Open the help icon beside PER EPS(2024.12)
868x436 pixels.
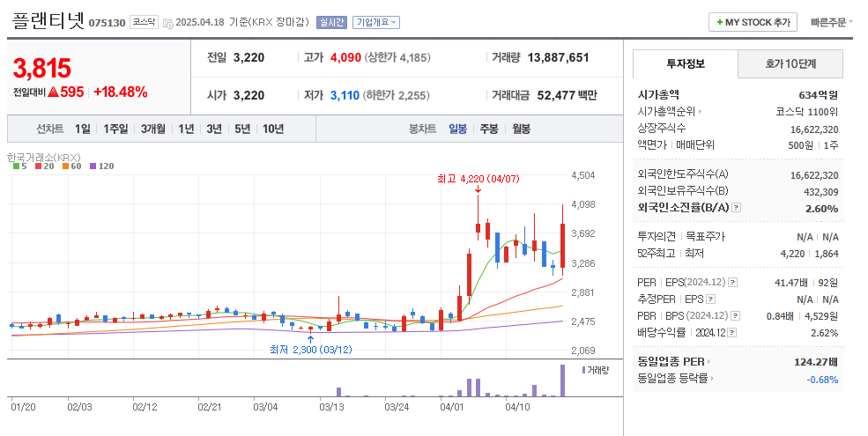(732, 282)
